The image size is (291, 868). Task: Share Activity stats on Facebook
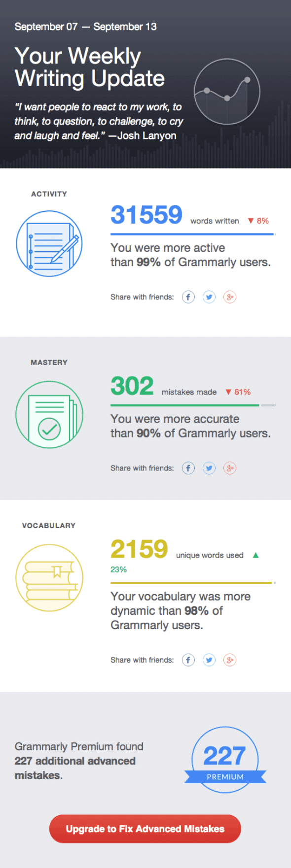(188, 297)
